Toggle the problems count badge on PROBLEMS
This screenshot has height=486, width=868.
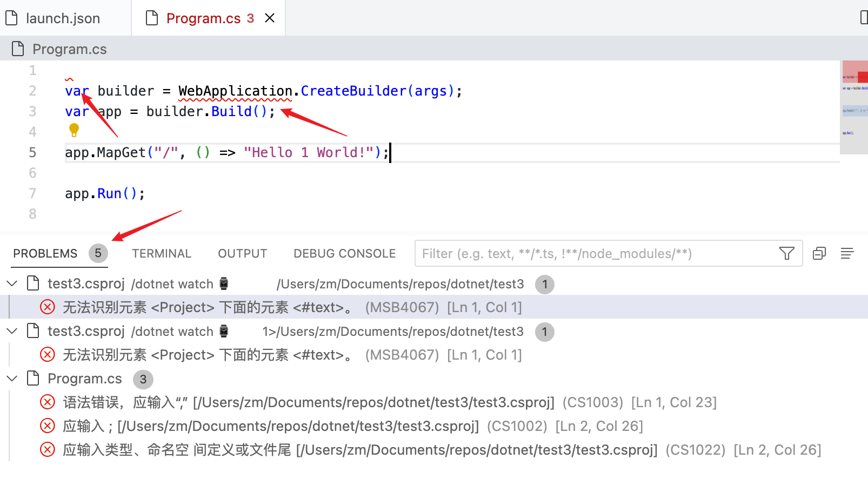point(98,253)
